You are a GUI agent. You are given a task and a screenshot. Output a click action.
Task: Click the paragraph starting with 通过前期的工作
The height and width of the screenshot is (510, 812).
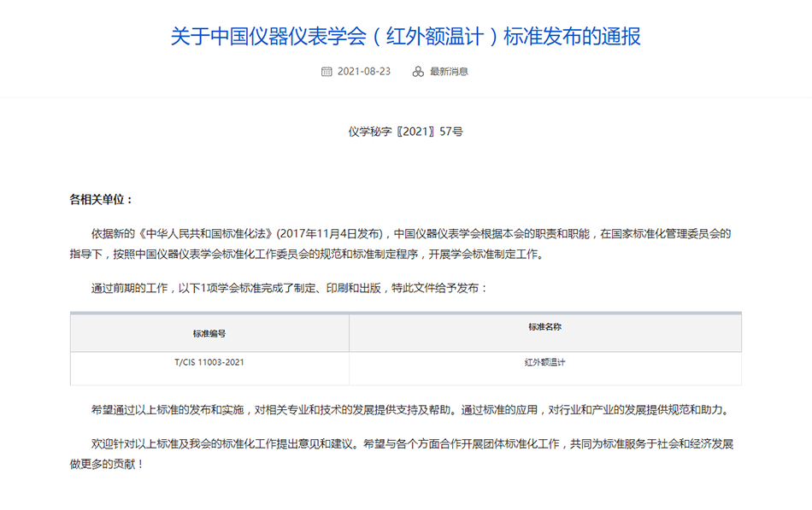point(290,288)
